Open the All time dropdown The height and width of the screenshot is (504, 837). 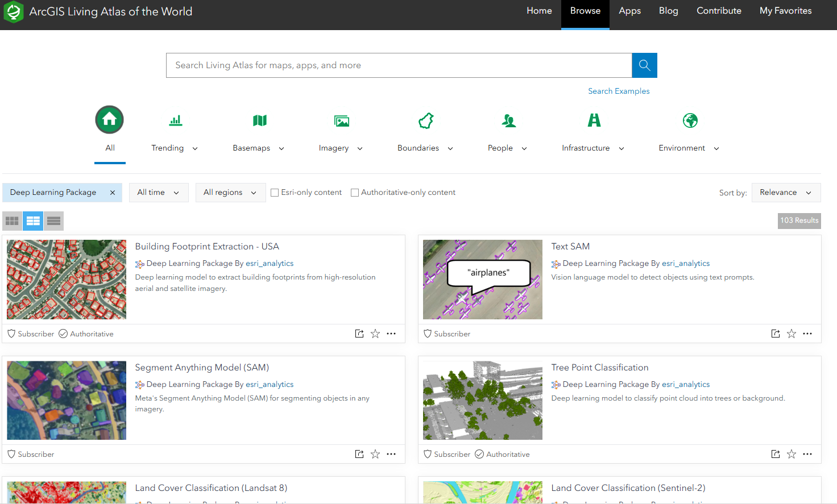(158, 192)
